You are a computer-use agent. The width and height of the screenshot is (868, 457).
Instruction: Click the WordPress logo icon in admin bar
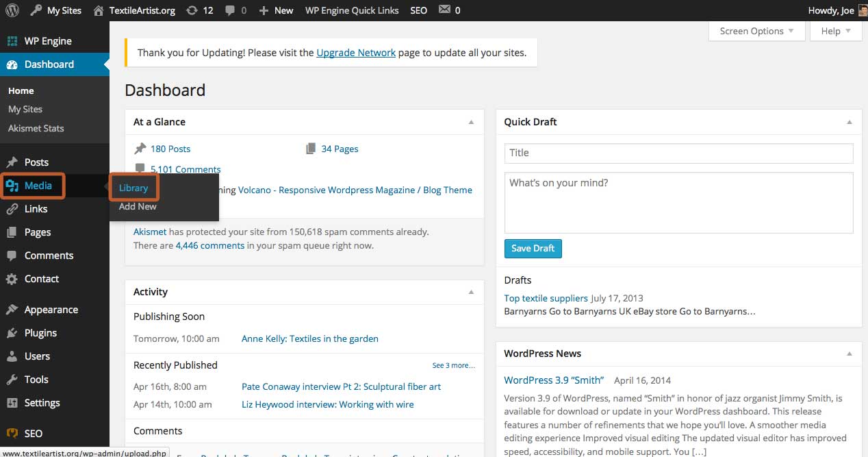click(x=13, y=10)
